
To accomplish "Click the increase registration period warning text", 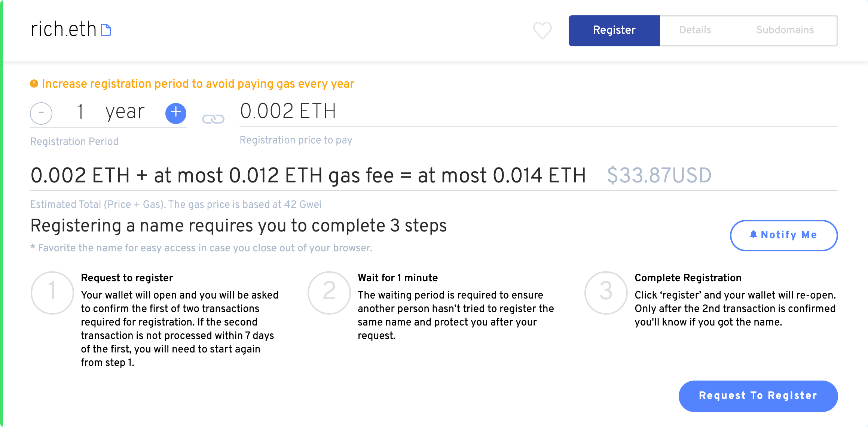I will [198, 84].
